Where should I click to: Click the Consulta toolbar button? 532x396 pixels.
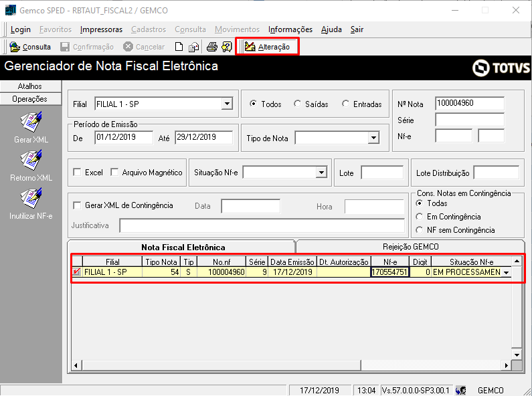coord(30,47)
